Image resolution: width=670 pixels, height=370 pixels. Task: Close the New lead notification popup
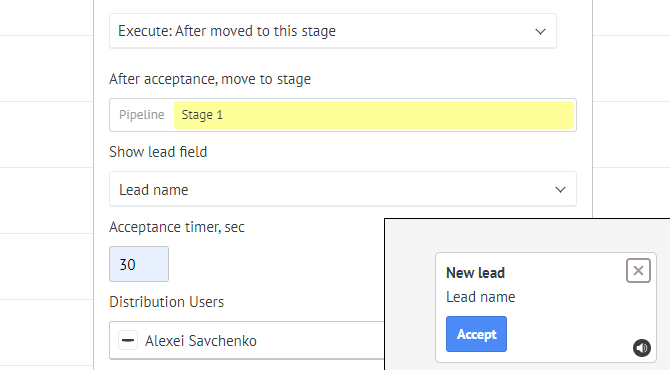[638, 270]
